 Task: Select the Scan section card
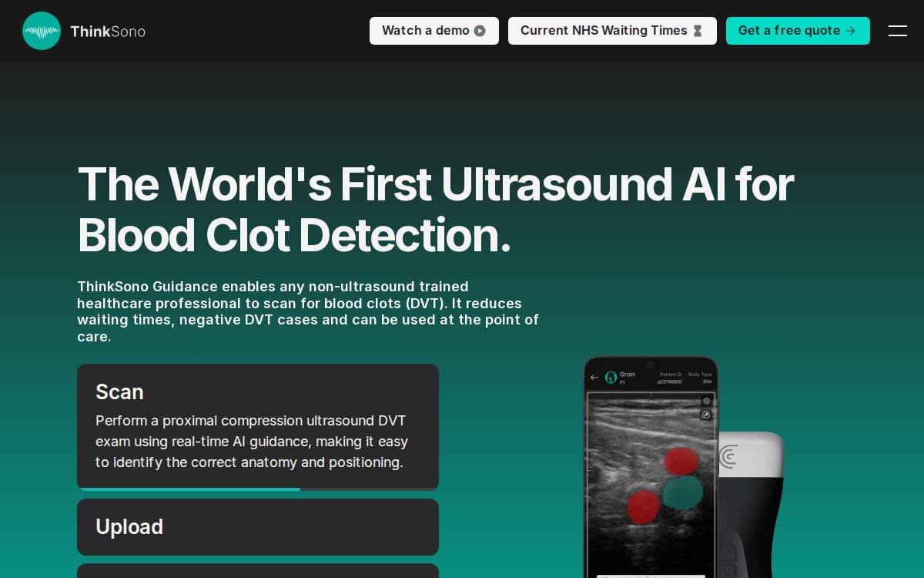pyautogui.click(x=258, y=426)
